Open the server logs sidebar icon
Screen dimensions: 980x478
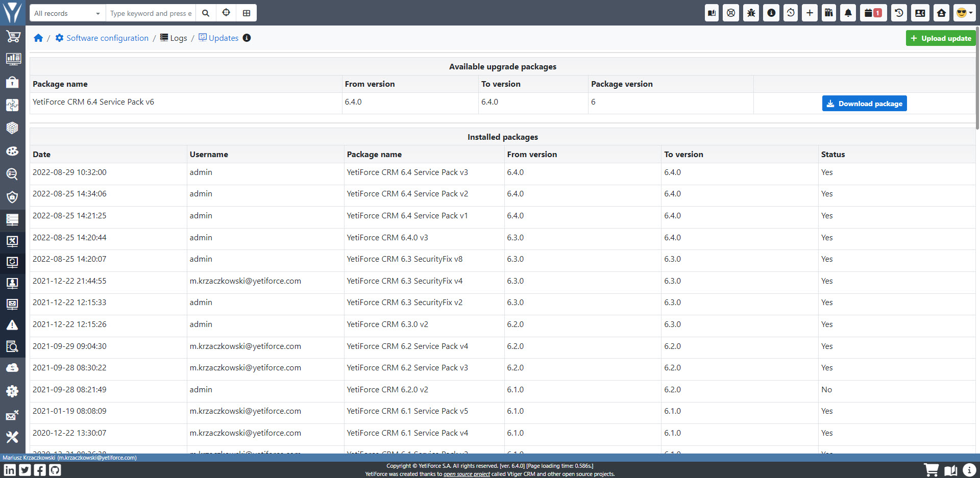[13, 220]
